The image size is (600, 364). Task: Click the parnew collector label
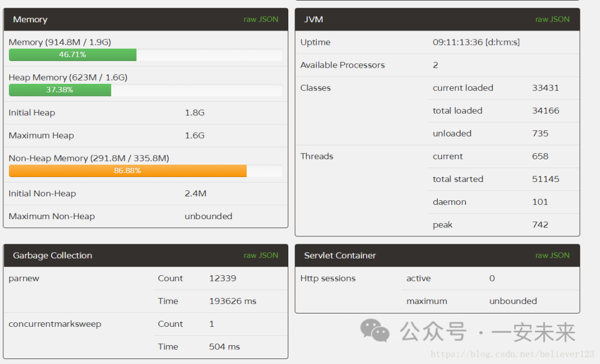(x=24, y=279)
